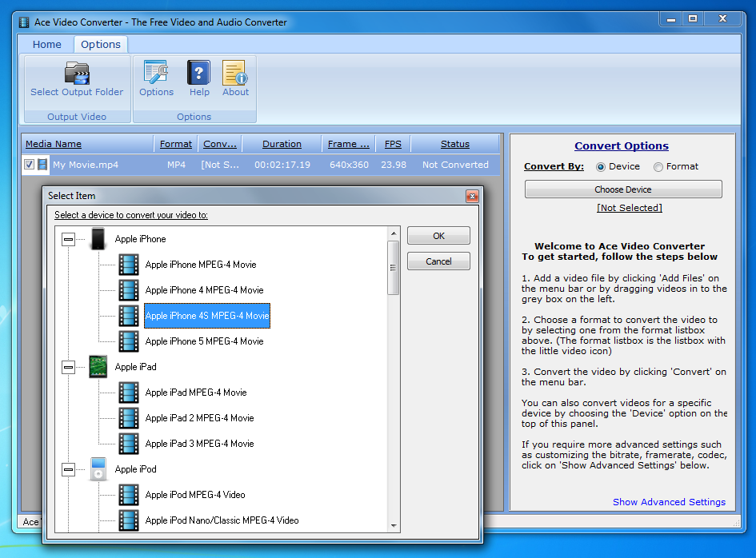Click the device list scrollbar down arrow
This screenshot has height=558, width=756.
click(394, 526)
